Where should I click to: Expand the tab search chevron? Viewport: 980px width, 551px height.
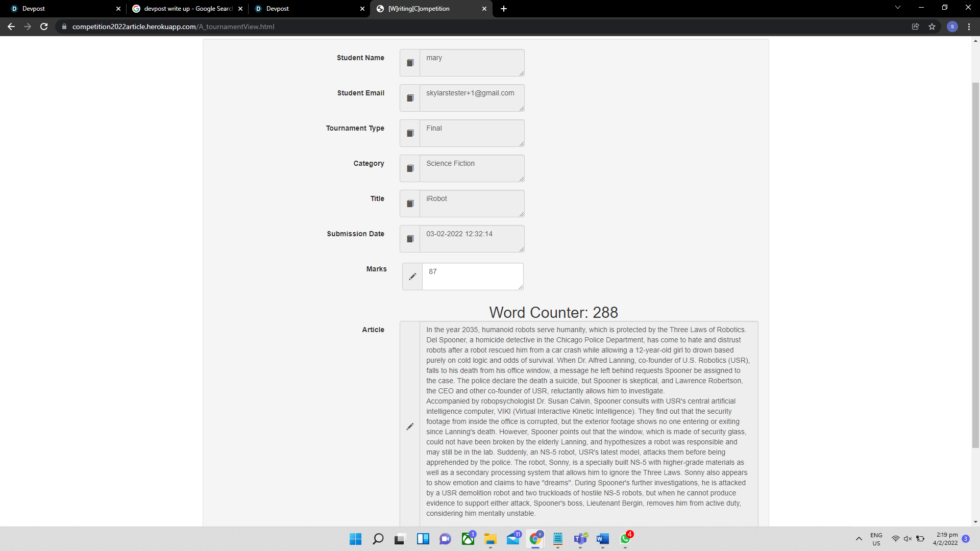(x=897, y=8)
